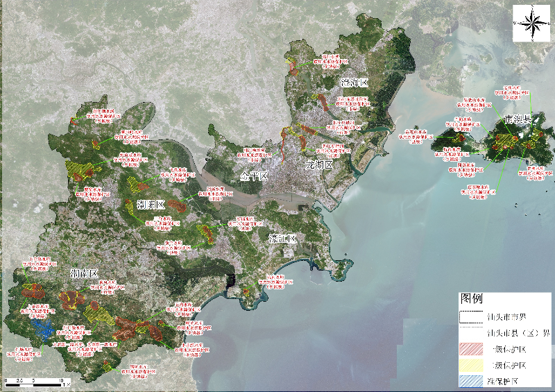This screenshot has width=555, height=392.
Task: Click the red first-level protection zone swatch in legend
Action: [x=471, y=349]
